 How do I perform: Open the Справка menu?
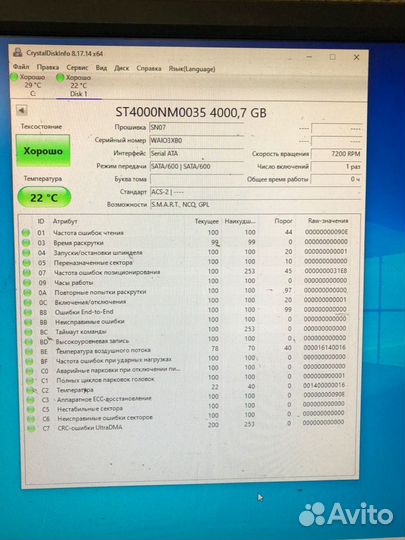pyautogui.click(x=149, y=68)
